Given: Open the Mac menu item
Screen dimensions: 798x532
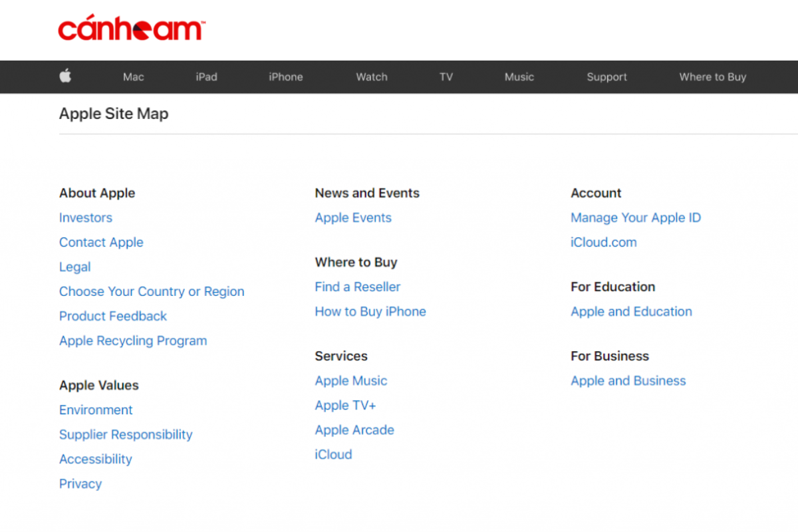Looking at the screenshot, I should (133, 77).
